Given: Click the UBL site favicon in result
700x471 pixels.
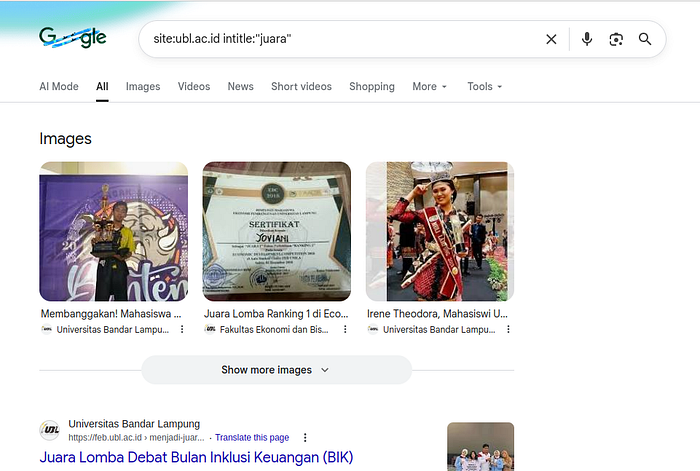Looking at the screenshot, I should click(50, 430).
